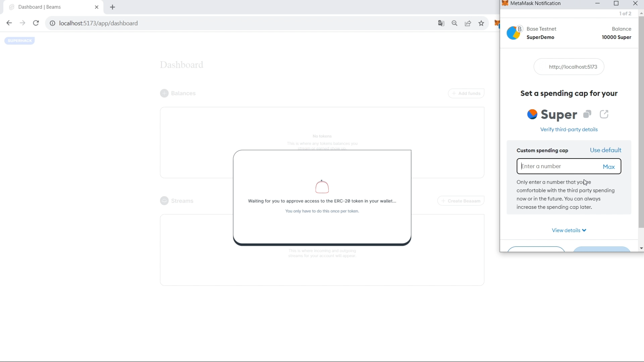Open Verify third-party details link
The height and width of the screenshot is (362, 644).
coord(569,129)
